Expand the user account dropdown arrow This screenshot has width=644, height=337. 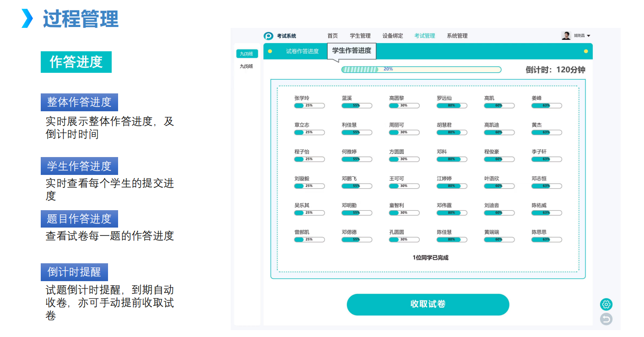(x=589, y=36)
